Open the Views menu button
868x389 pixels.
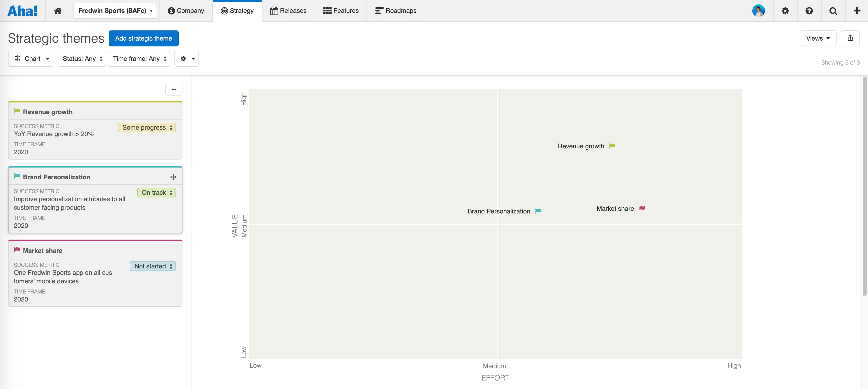(818, 38)
